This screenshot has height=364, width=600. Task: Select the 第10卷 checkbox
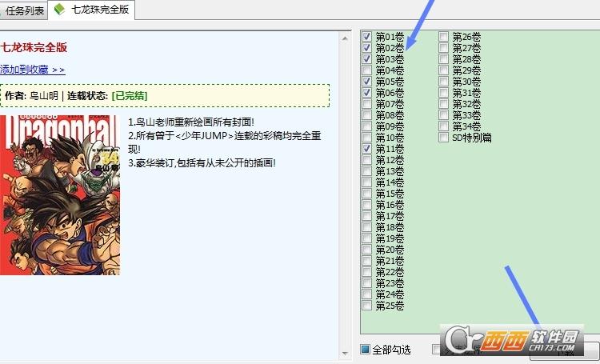pos(366,137)
